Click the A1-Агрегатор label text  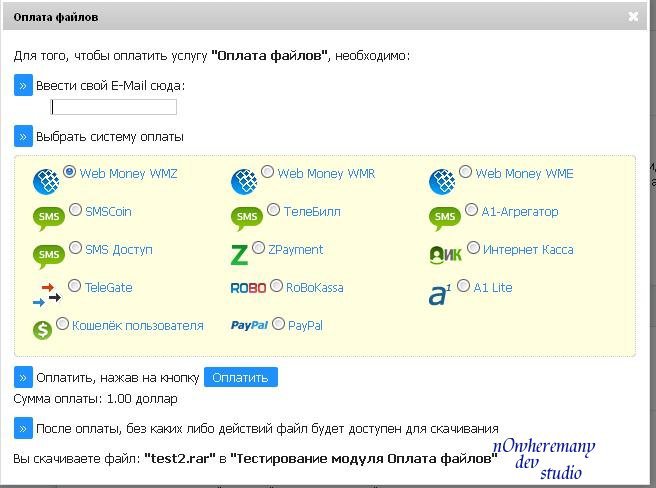520,212
